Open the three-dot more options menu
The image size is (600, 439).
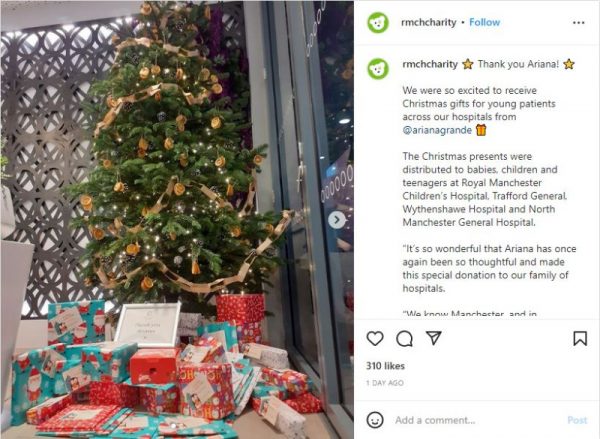tap(579, 23)
